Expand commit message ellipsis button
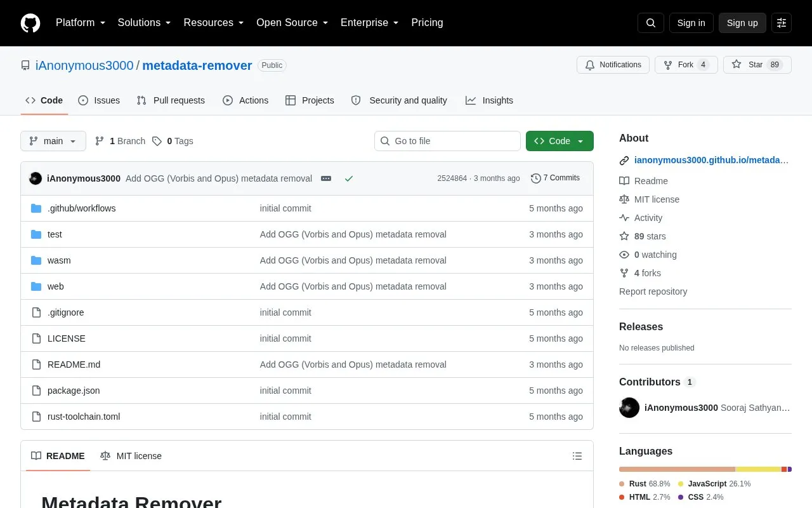Image resolution: width=812 pixels, height=508 pixels. pyautogui.click(x=326, y=178)
